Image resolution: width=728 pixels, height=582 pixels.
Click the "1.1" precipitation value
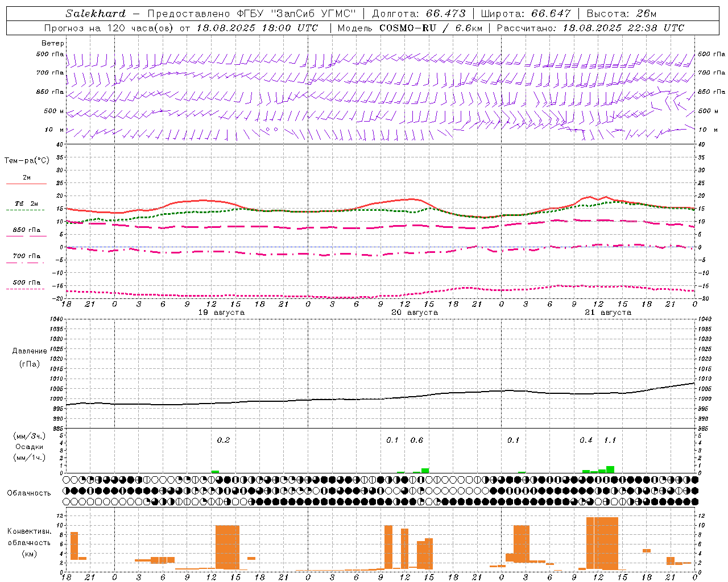(x=610, y=440)
